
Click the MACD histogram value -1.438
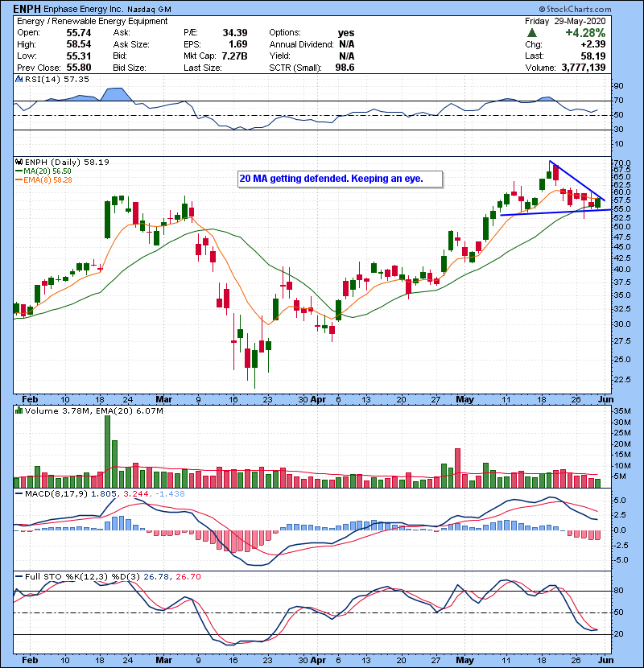tap(170, 494)
